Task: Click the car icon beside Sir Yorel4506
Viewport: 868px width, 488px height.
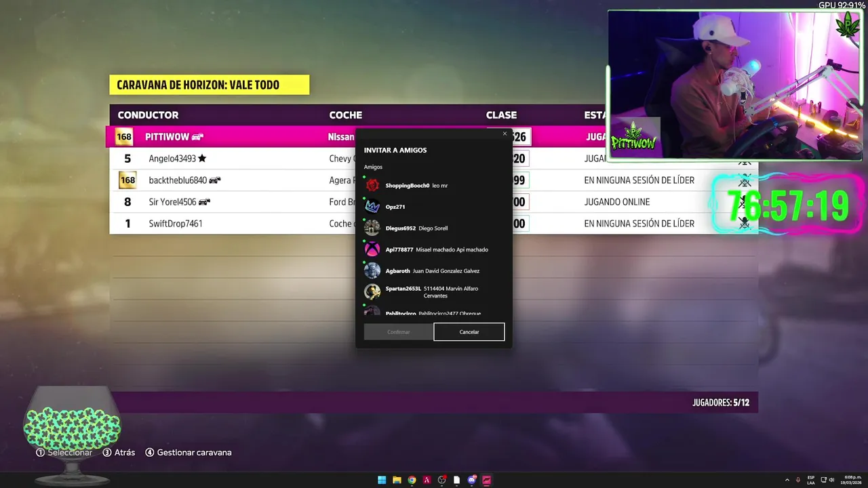Action: pos(204,202)
